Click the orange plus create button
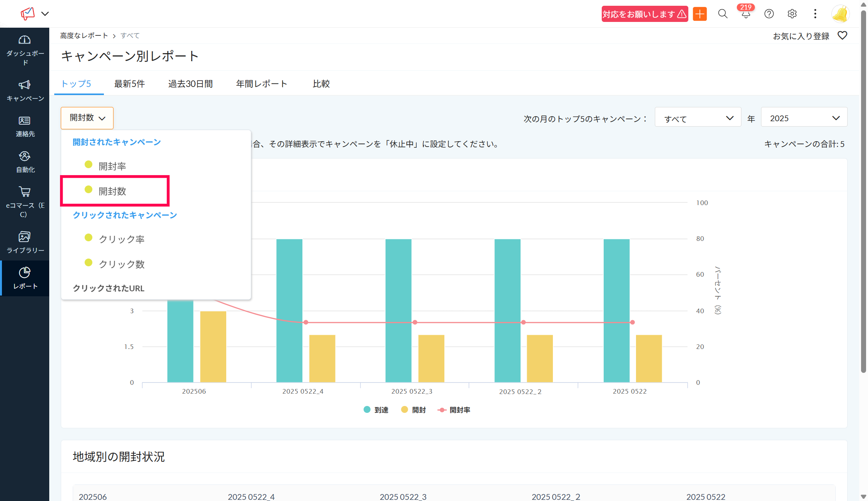The height and width of the screenshot is (501, 868). click(699, 14)
